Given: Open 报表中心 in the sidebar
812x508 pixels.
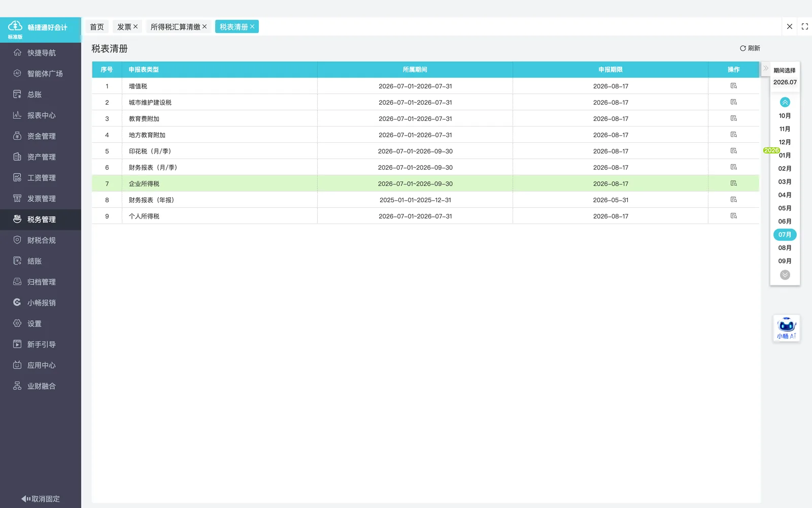Looking at the screenshot, I should pos(41,115).
